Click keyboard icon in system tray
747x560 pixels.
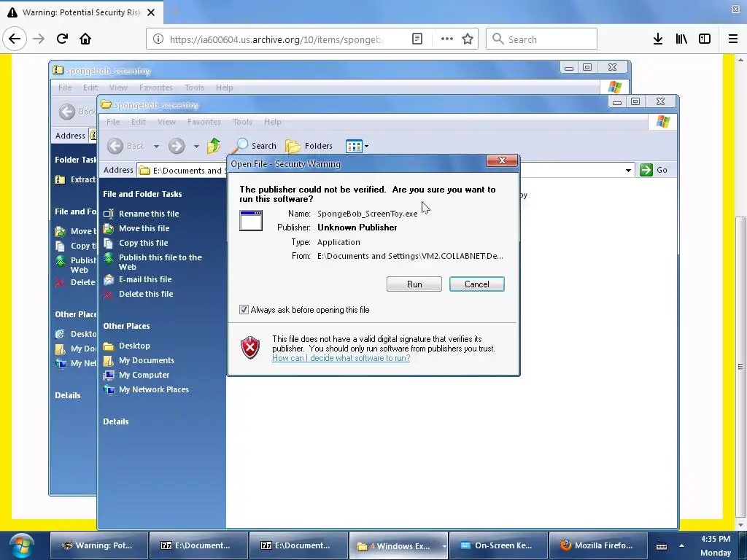pos(661,546)
